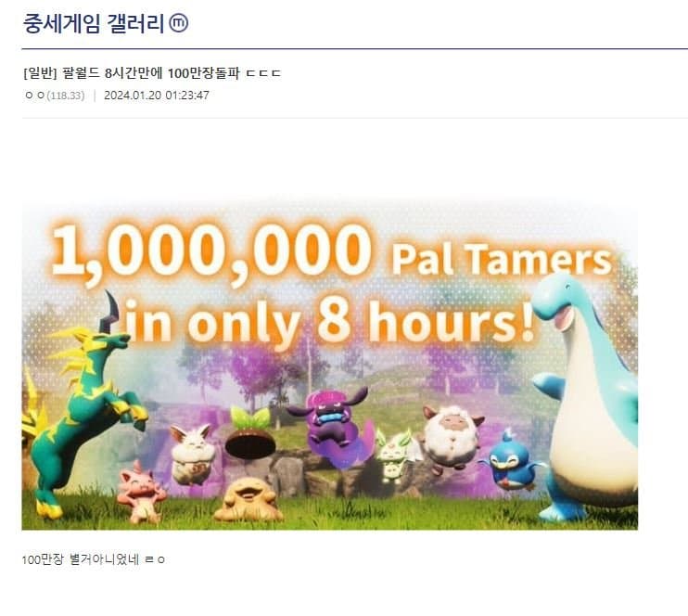Click the 'in only 8 hours!' banner text
The height and width of the screenshot is (616, 688).
click(x=329, y=320)
